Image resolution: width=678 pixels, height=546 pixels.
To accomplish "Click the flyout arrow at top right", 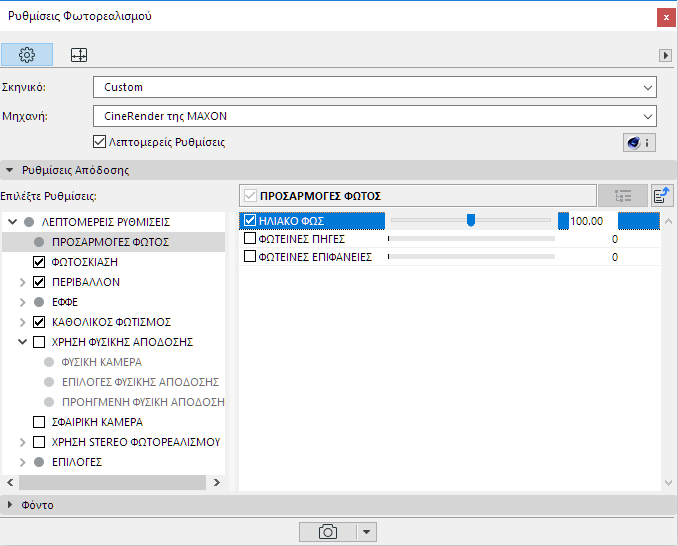I will [x=665, y=55].
